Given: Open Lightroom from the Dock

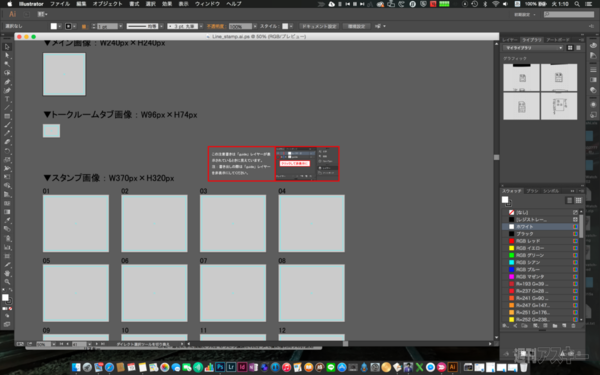Looking at the screenshot, I should tap(231, 367).
